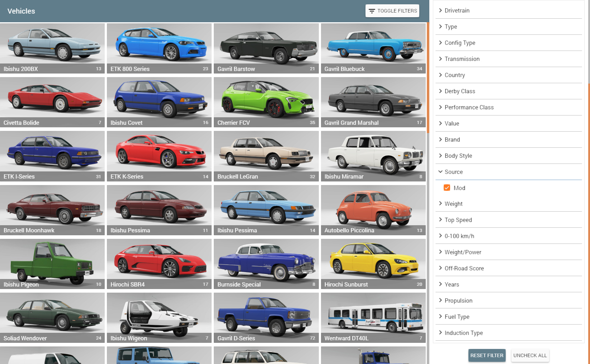The image size is (590, 364).
Task: Uncheck the Mod source checkbox
Action: click(447, 188)
